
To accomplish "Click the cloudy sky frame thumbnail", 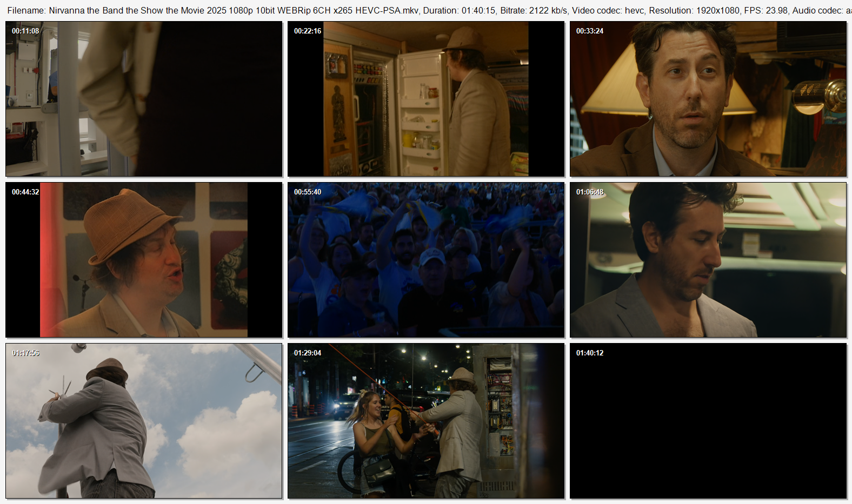I will (144, 421).
